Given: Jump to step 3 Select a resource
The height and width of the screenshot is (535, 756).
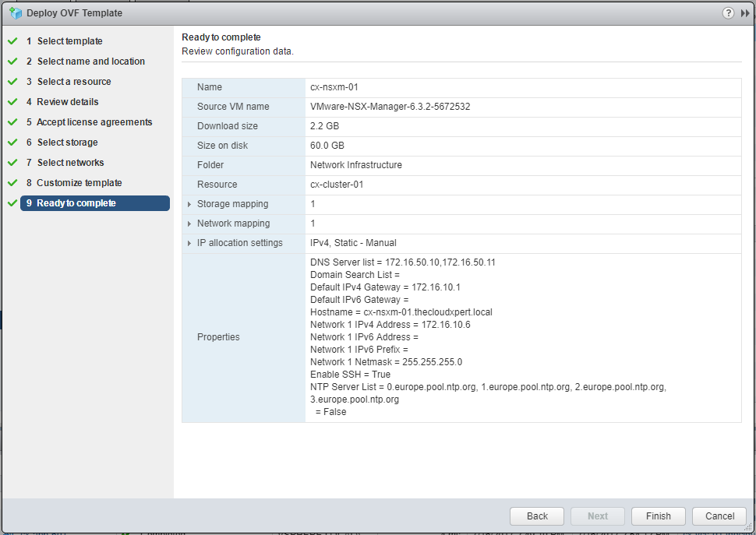Looking at the screenshot, I should 73,82.
